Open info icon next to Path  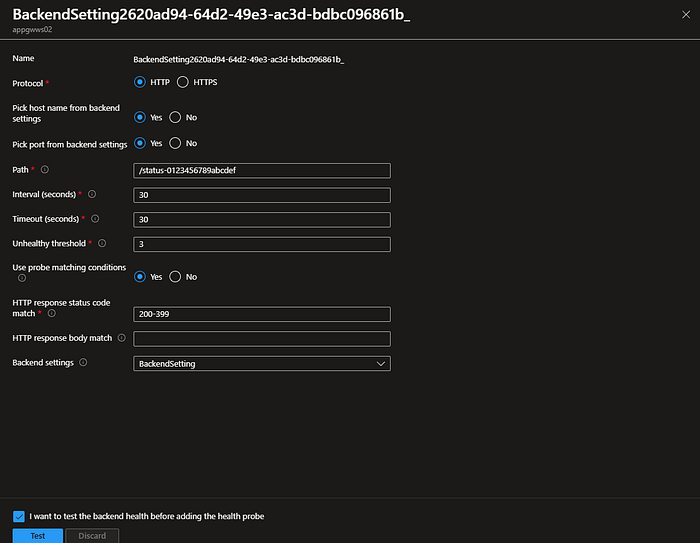(45, 170)
